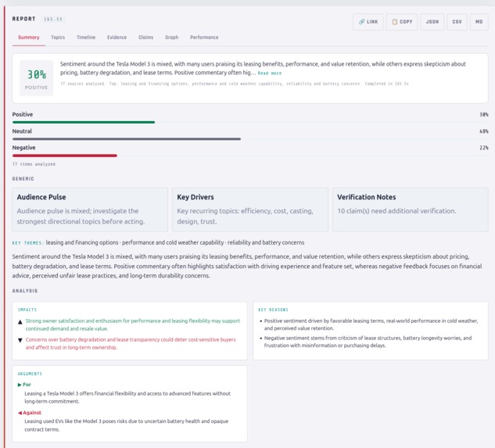Switch to the Summary tab

29,38
